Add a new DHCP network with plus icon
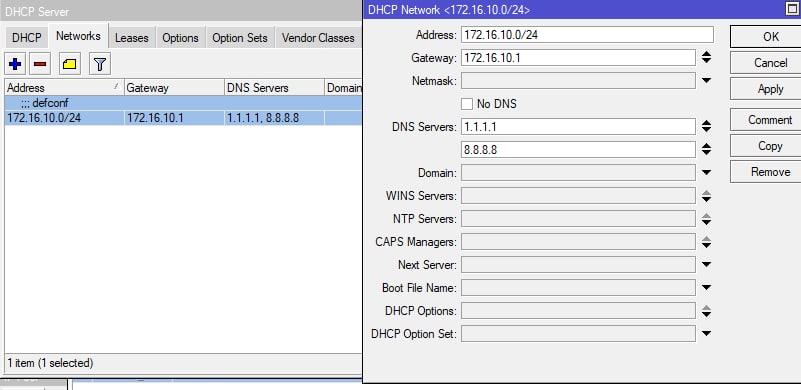 15,64
